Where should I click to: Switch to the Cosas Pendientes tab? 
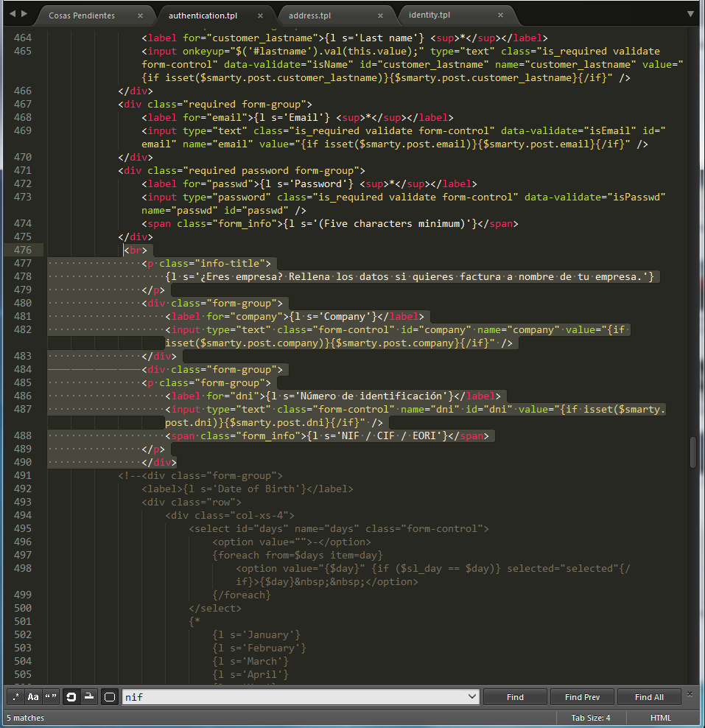82,15
